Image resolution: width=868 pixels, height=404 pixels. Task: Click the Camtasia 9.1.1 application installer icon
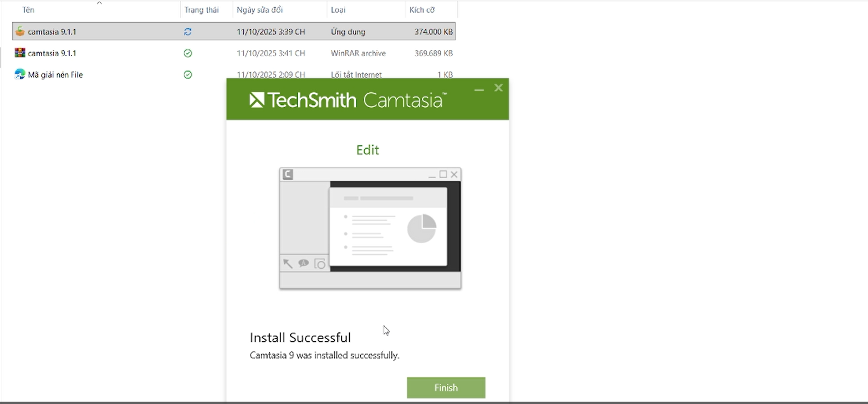(20, 32)
